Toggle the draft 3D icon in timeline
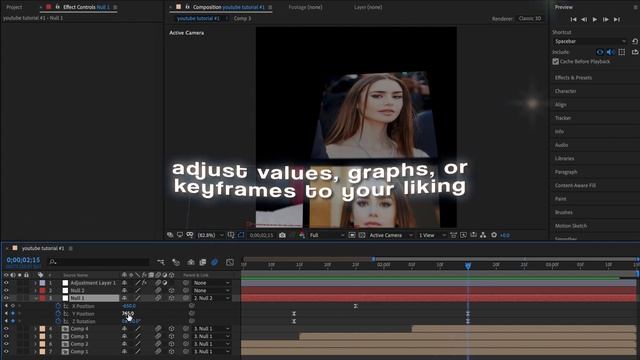 [x=176, y=262]
